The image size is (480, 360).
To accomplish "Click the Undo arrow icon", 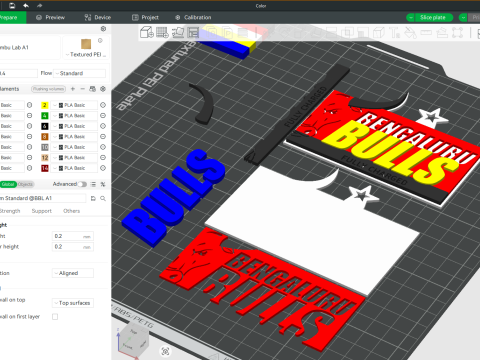I will coord(26,6).
